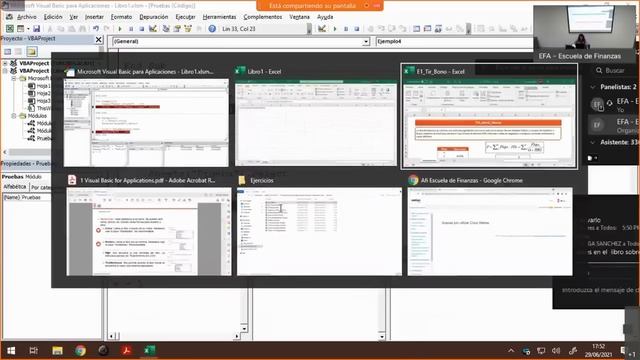This screenshot has height=360, width=640.
Task: Collapse the Microsoft Excel Objetos folder node
Action: [13, 78]
